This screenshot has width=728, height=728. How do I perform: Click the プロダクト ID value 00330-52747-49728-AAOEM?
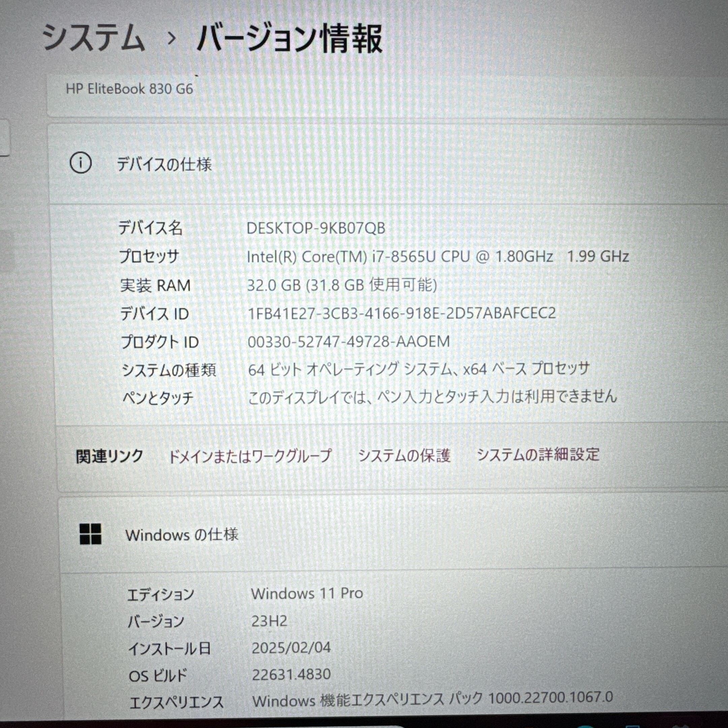coord(348,342)
